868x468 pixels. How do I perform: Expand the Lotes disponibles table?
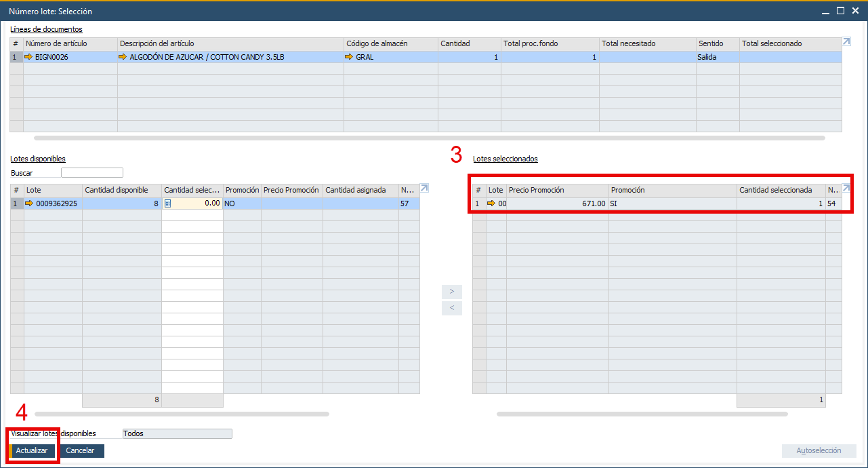coord(424,189)
